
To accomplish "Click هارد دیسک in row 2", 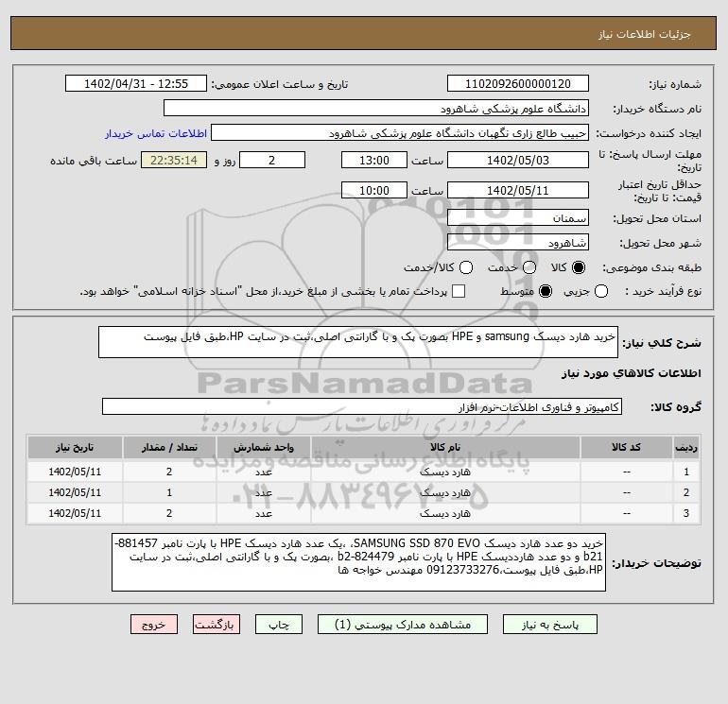I will (445, 493).
